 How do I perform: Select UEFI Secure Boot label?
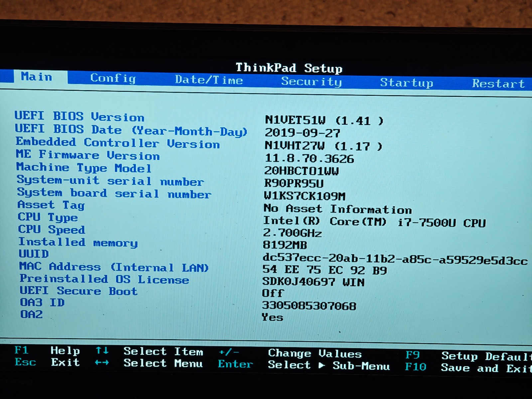click(78, 291)
